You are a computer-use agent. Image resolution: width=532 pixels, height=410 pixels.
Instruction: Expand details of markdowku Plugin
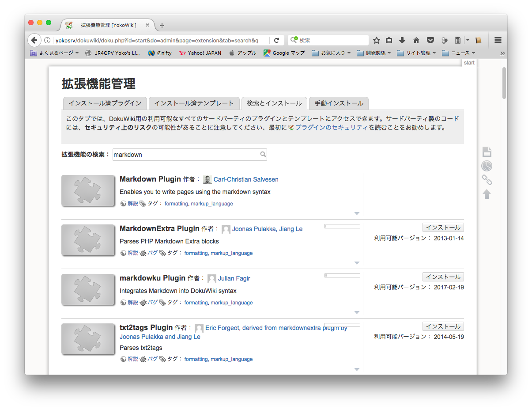point(357,312)
